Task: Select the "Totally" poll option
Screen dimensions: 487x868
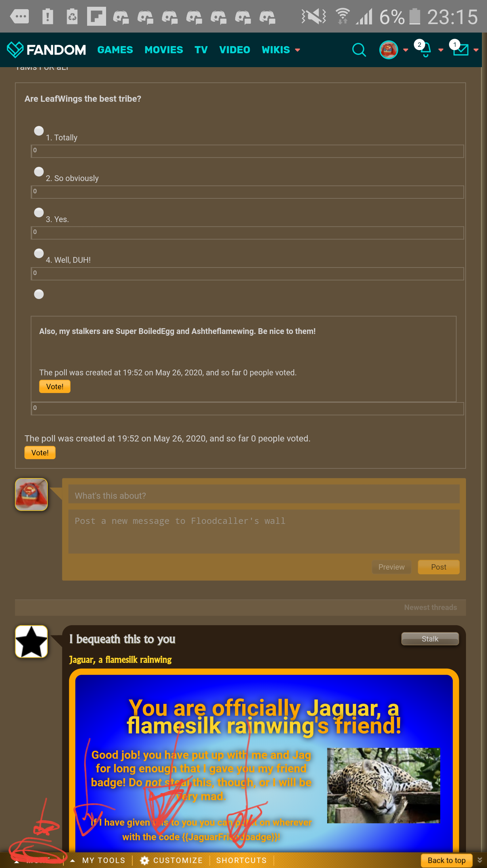Action: (x=39, y=131)
